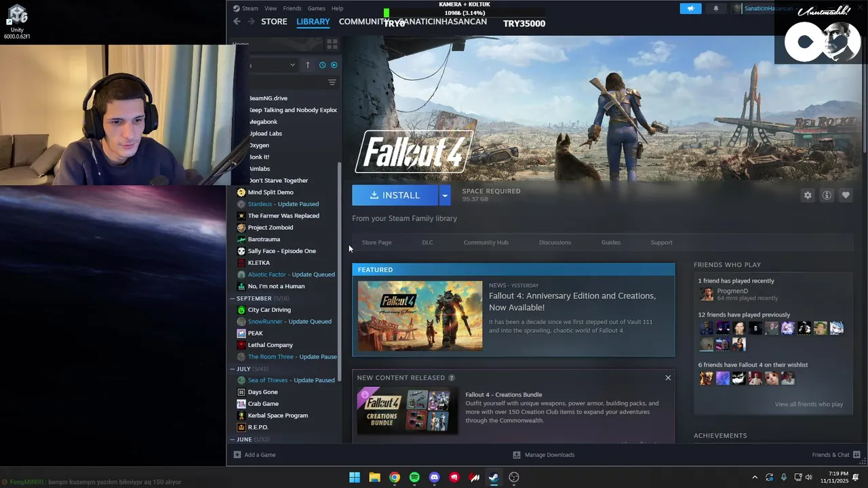Show Fallout 4 game info icon
The height and width of the screenshot is (488, 868).
(x=827, y=195)
